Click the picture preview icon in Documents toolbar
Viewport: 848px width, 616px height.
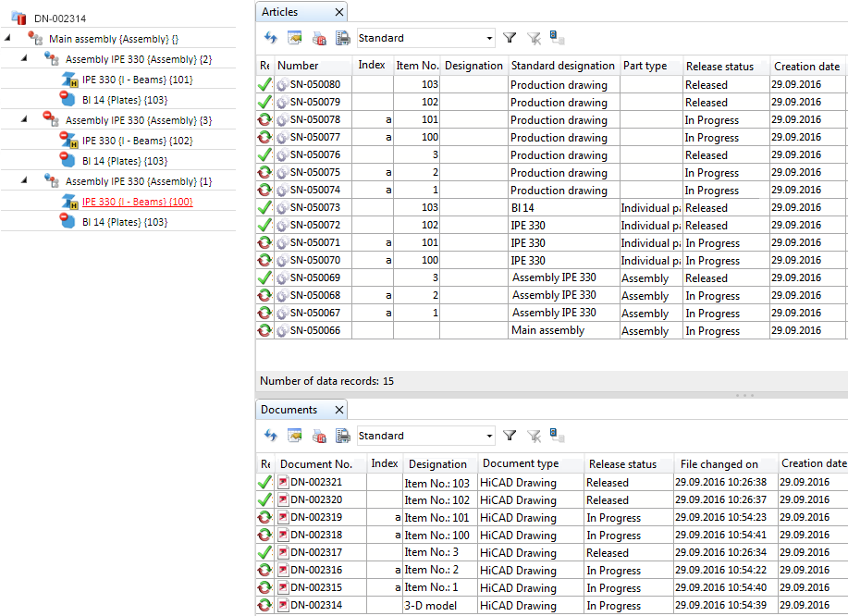click(x=295, y=436)
